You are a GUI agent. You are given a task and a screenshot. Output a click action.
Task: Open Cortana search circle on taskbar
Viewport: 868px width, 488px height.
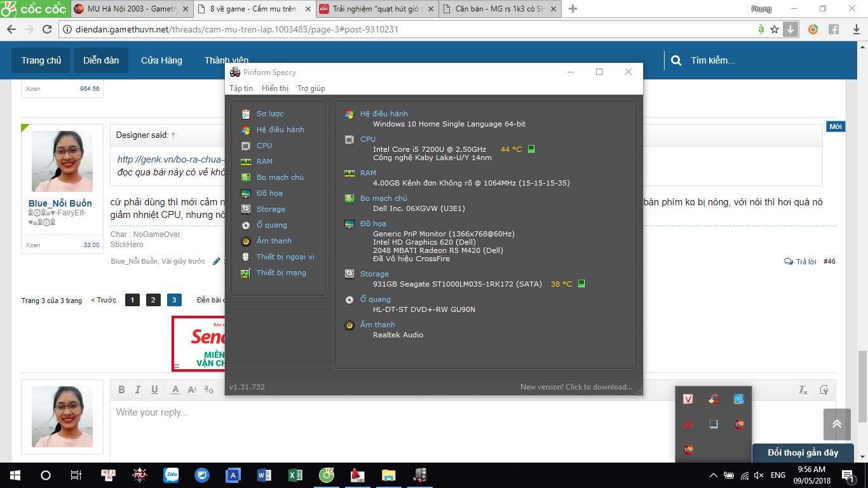[x=45, y=475]
